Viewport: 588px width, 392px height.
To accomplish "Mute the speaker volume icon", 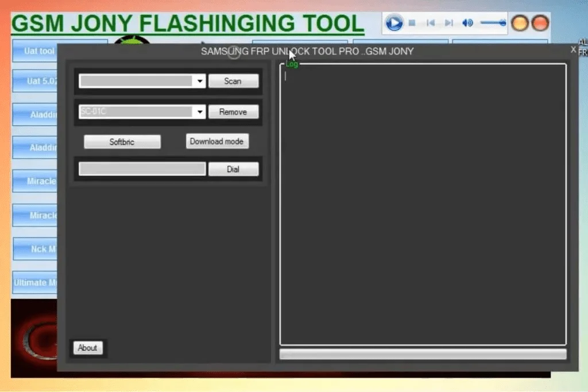I will tap(467, 23).
